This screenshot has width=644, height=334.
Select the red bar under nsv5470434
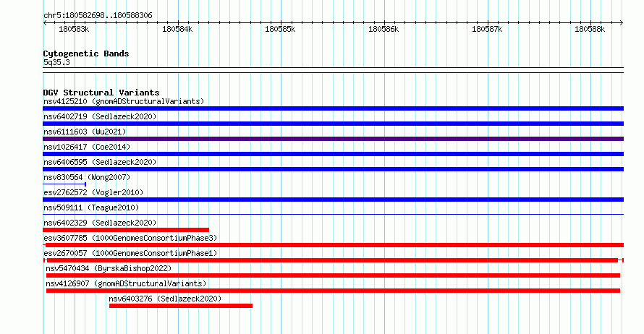[x=333, y=275]
